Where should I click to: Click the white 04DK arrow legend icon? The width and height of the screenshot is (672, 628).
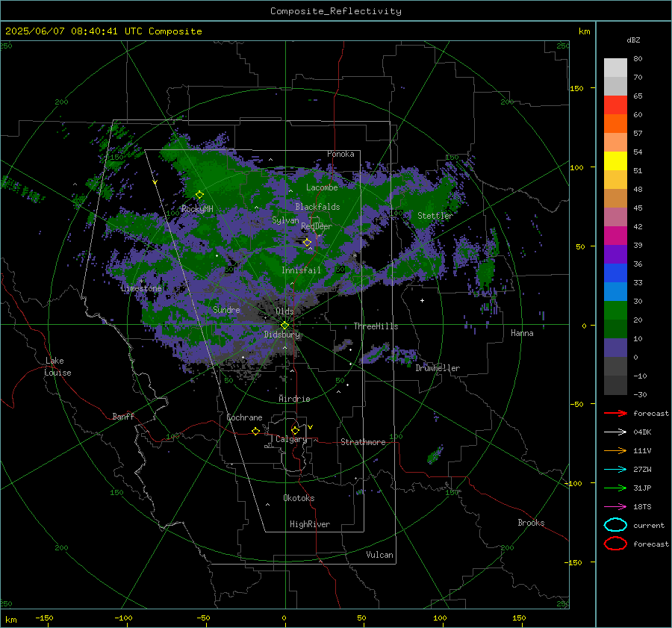pyautogui.click(x=615, y=432)
